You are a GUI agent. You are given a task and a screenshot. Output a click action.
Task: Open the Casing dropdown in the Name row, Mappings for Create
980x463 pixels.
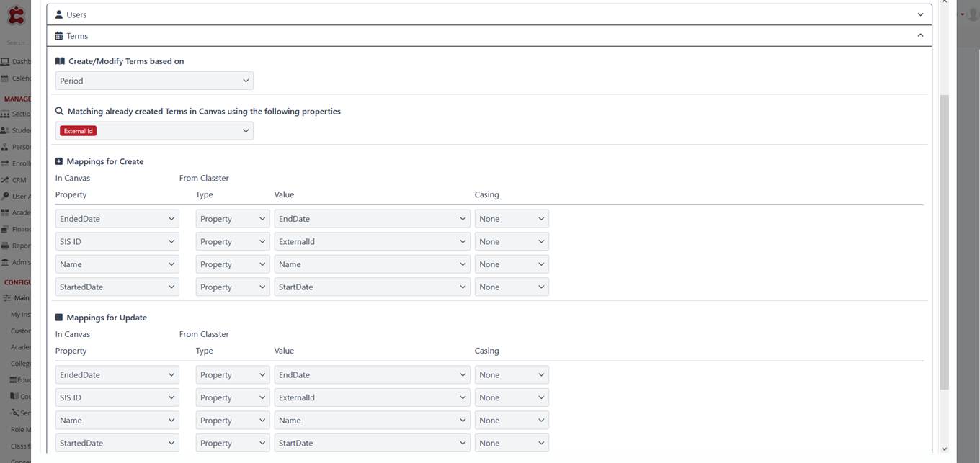point(512,264)
